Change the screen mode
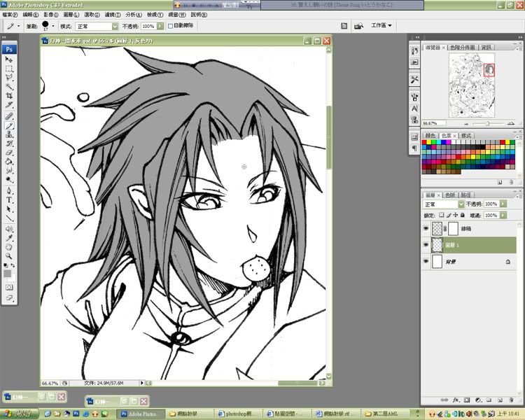 (x=9, y=297)
